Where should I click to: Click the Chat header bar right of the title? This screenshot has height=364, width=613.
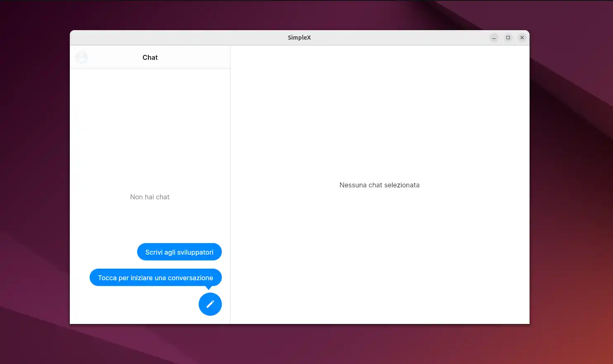[x=194, y=57]
